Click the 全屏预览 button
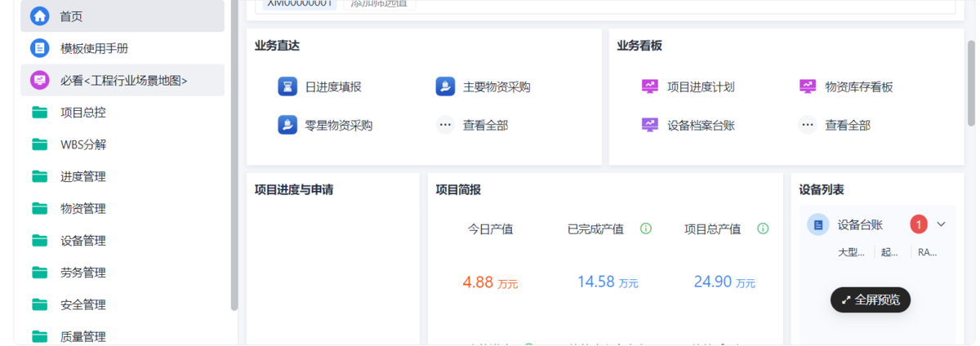 [871, 299]
